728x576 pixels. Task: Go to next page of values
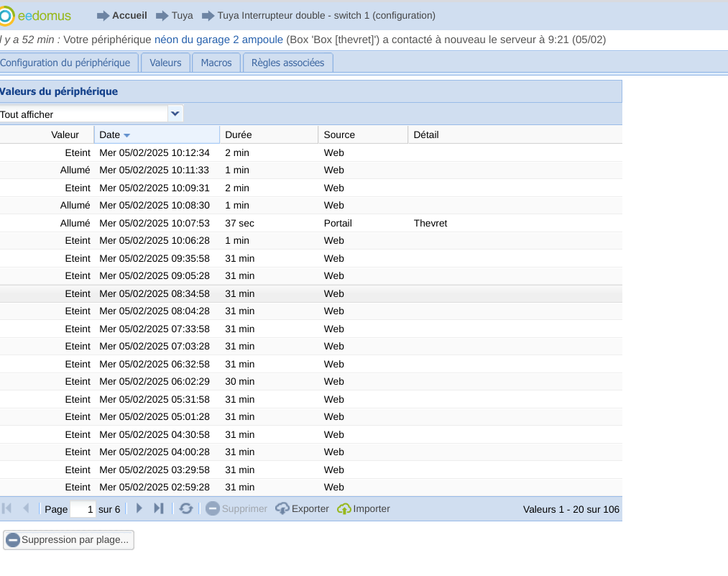tap(139, 508)
